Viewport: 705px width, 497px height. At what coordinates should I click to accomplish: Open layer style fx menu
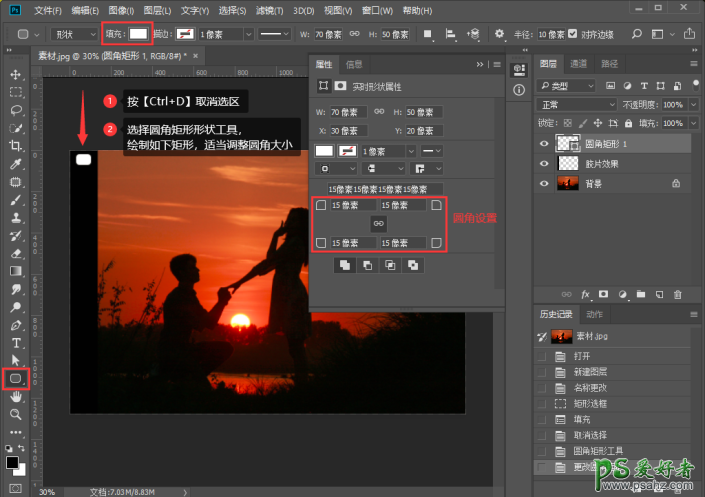585,295
